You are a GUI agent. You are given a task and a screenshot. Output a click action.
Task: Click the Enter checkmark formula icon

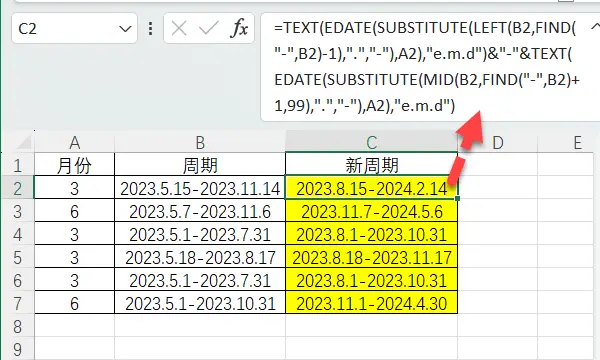tap(209, 28)
